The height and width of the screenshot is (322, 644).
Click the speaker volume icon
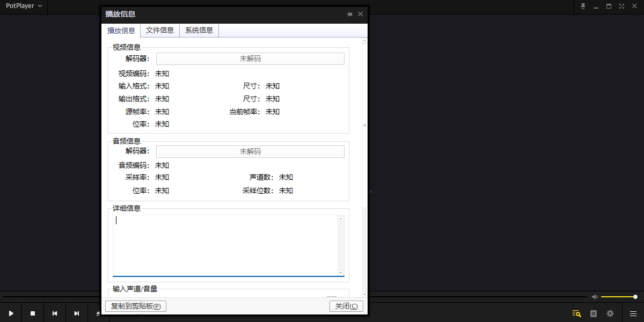(x=595, y=296)
